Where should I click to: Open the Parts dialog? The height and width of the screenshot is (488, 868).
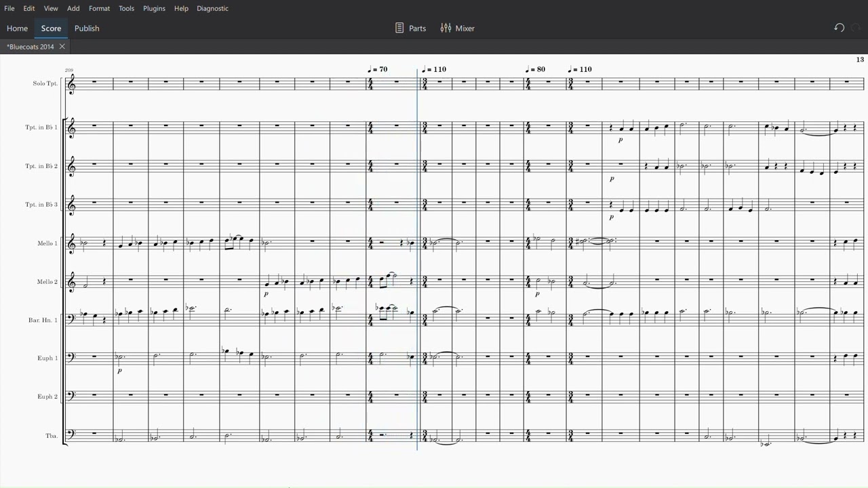pos(411,28)
